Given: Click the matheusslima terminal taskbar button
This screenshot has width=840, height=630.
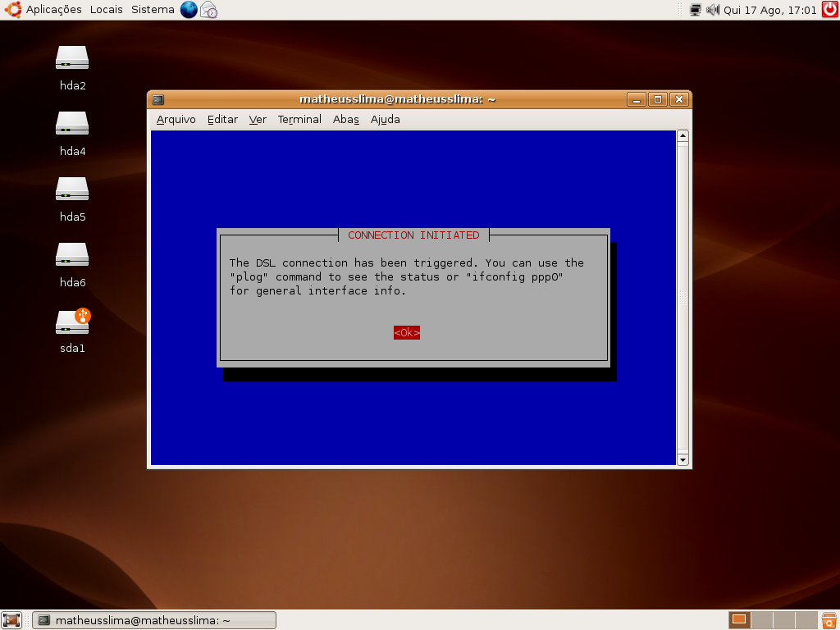Looking at the screenshot, I should 154,620.
